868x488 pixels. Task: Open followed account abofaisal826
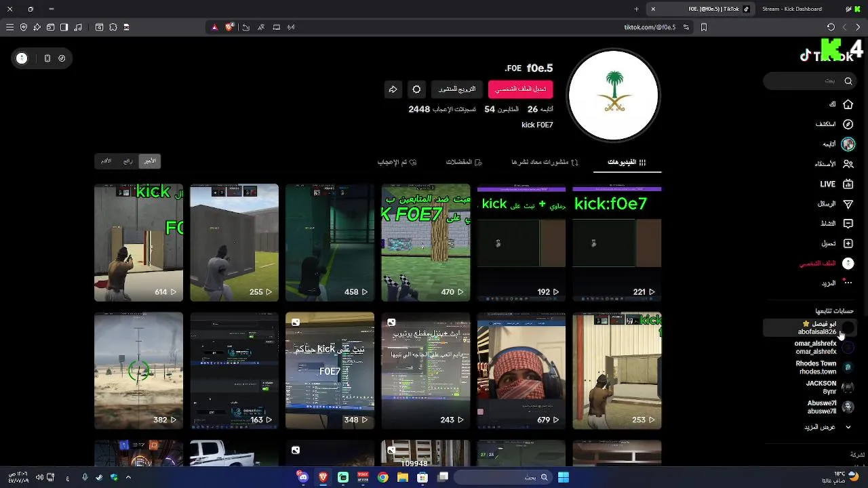(x=810, y=328)
